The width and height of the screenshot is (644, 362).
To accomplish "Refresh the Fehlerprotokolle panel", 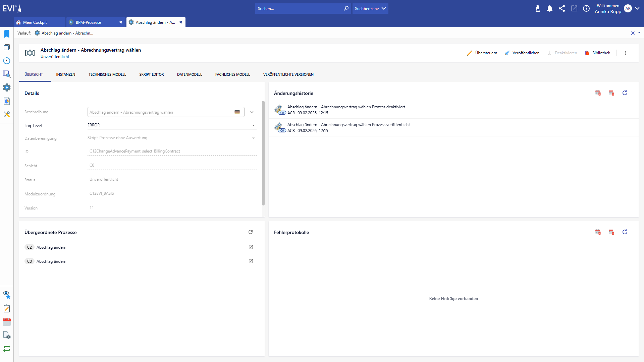I will click(625, 232).
